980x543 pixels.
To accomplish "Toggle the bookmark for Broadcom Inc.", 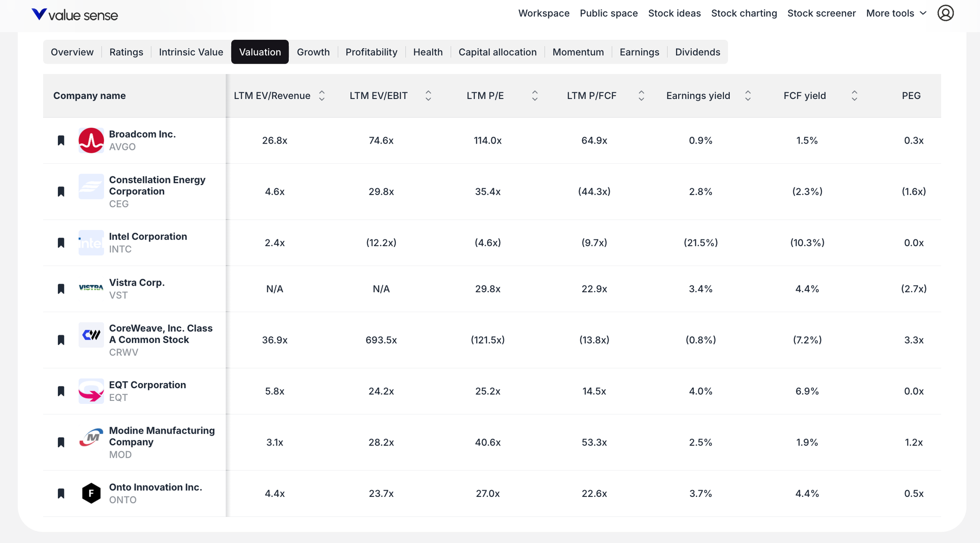I will click(x=61, y=141).
